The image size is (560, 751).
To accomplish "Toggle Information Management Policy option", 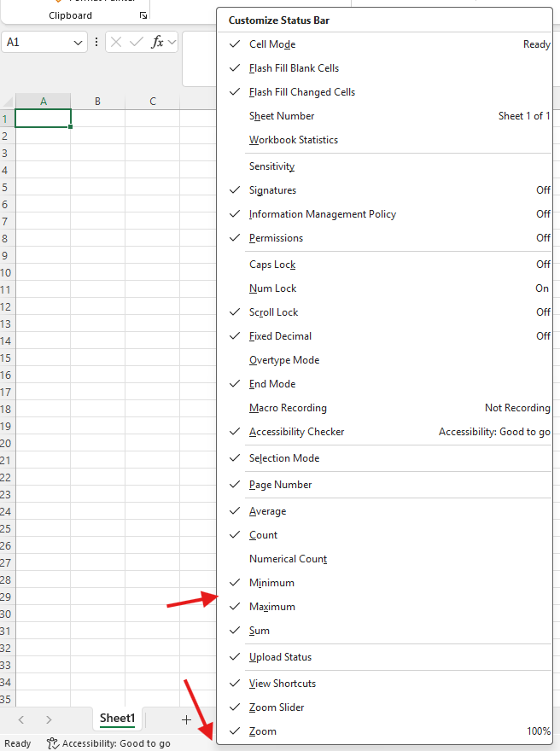I will coord(384,214).
